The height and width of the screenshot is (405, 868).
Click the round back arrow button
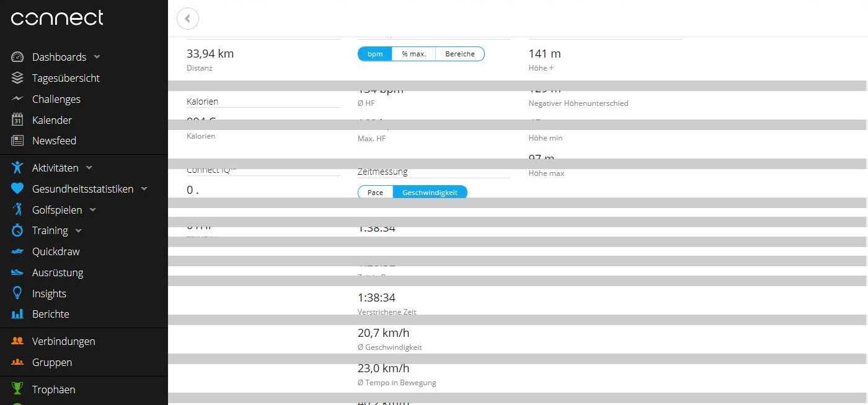[188, 19]
